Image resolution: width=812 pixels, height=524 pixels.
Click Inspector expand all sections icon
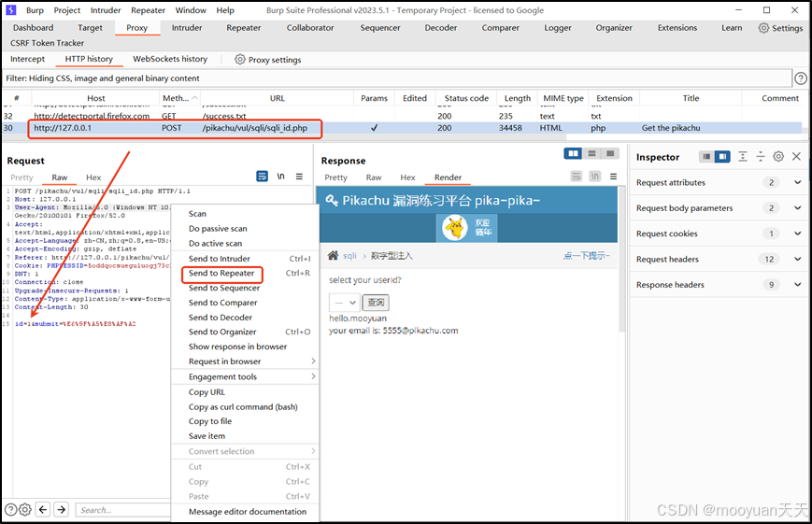click(743, 156)
